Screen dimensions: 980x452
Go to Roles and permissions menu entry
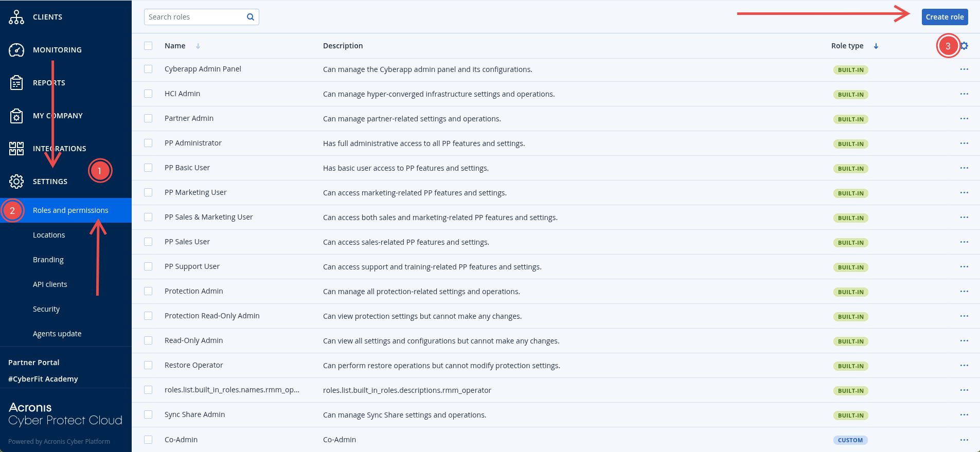pyautogui.click(x=70, y=210)
